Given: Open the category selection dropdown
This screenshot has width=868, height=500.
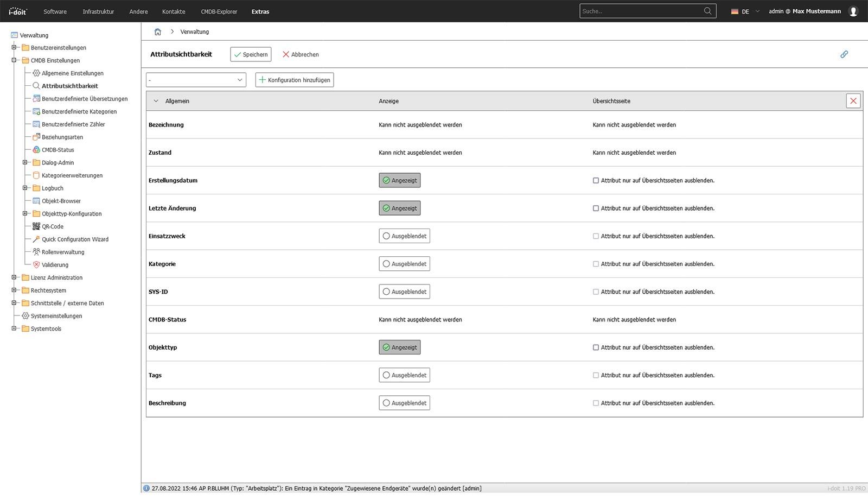Looking at the screenshot, I should tap(196, 80).
